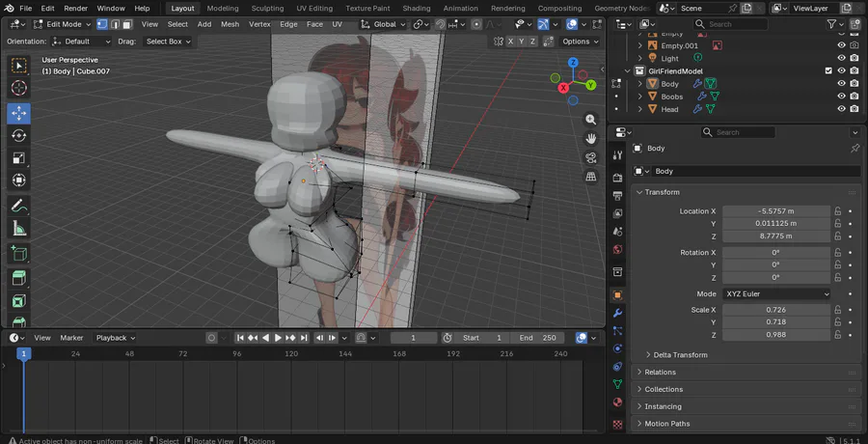Click the Zoom magnifier viewport icon

tap(591, 120)
